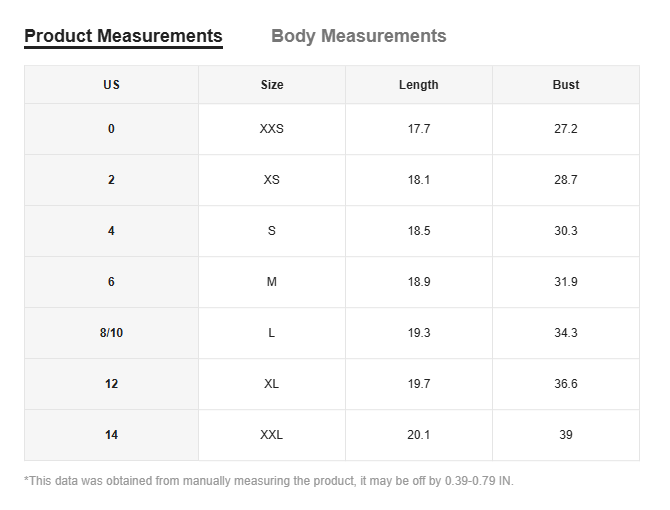Viewport: 670px width, 510px height.
Task: Select the XL size cell
Action: click(x=271, y=384)
